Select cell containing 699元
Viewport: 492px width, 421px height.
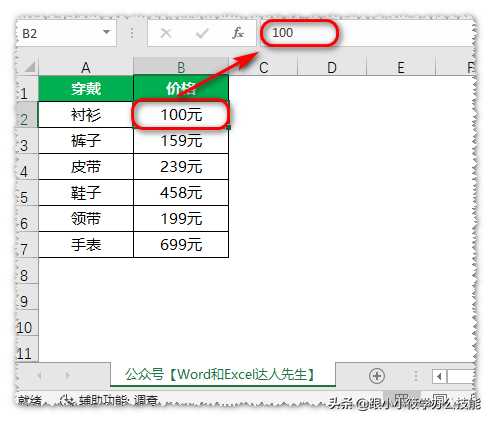click(181, 245)
